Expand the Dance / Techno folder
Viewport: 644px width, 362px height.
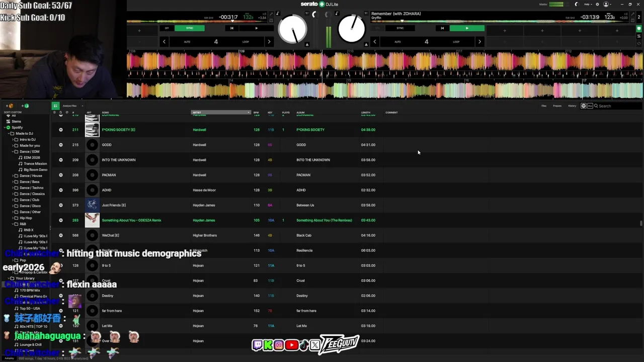(13, 188)
